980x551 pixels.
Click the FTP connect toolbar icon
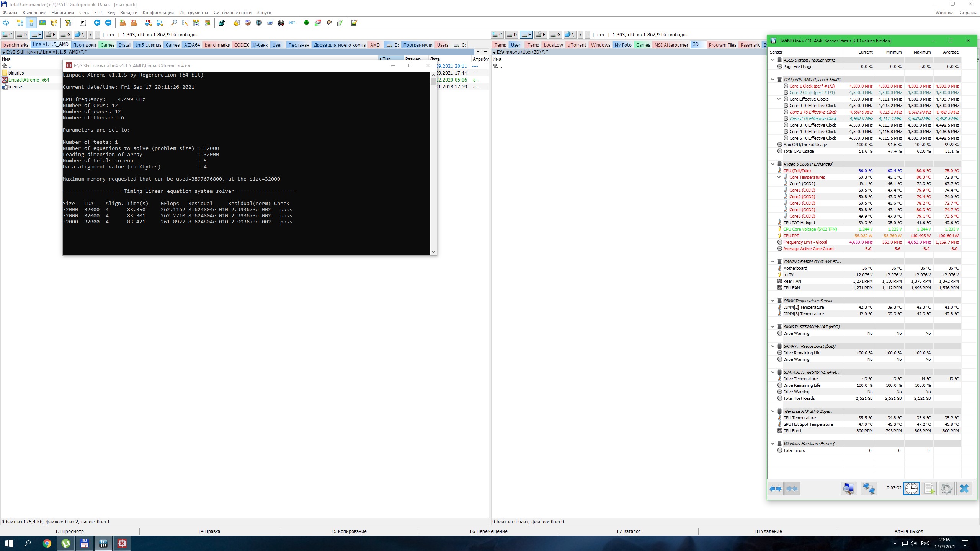click(148, 23)
